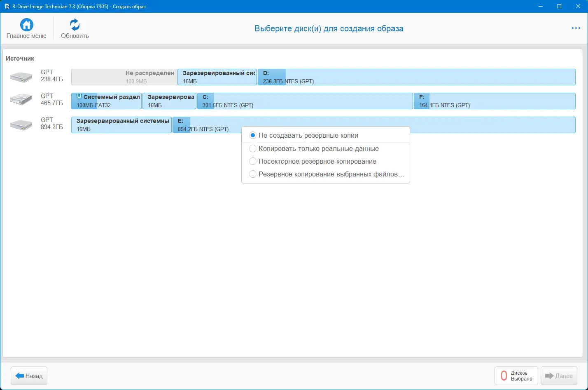The image size is (588, 390).
Task: Select Не создавать резервные копии option
Action: coord(325,135)
